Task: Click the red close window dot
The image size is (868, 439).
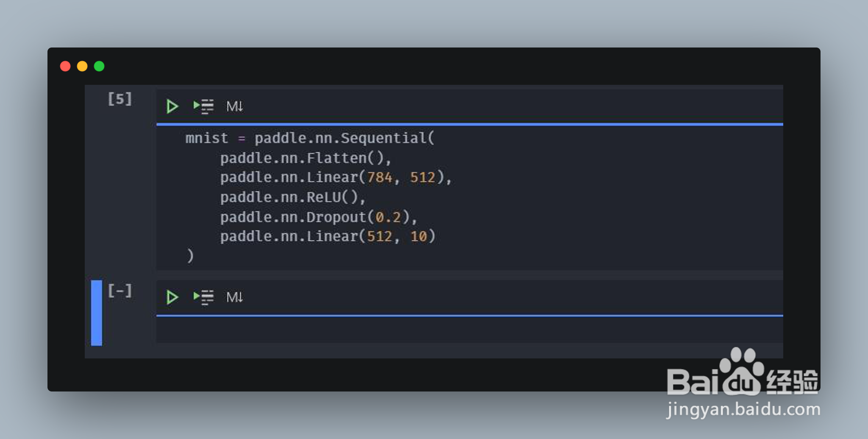Action: (x=65, y=66)
